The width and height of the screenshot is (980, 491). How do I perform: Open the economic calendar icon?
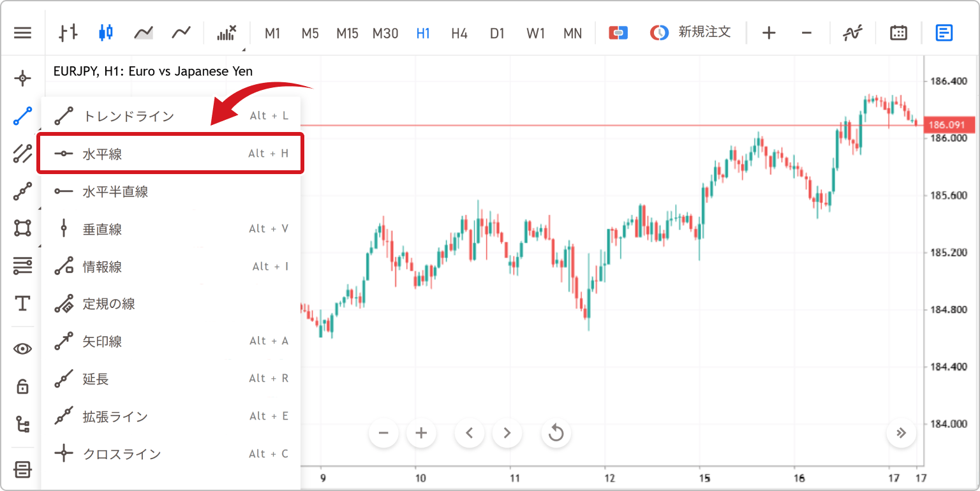click(x=898, y=33)
